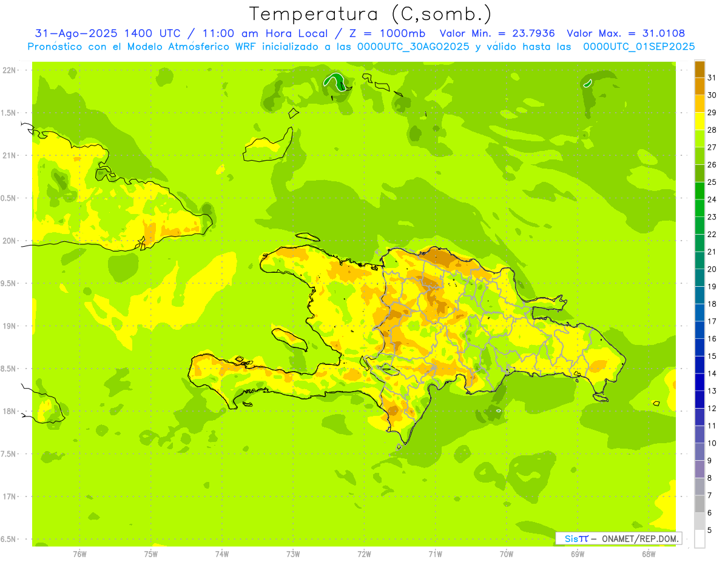Click the blue color bar segment between 15 and 16
The image size is (728, 562).
point(699,348)
